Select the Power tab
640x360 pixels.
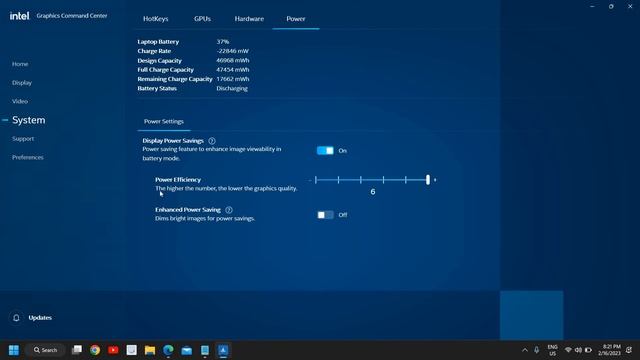296,19
